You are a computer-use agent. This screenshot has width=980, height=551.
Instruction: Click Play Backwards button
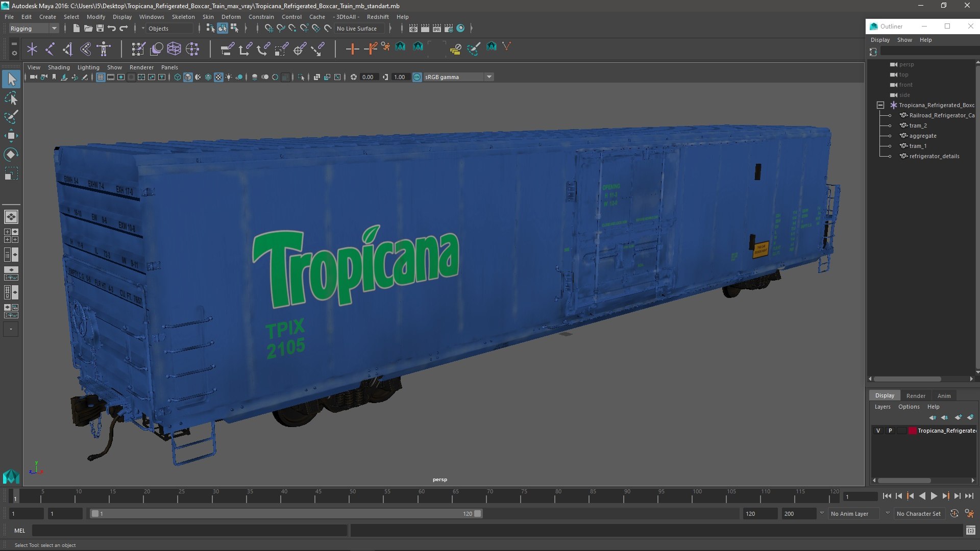(x=922, y=496)
